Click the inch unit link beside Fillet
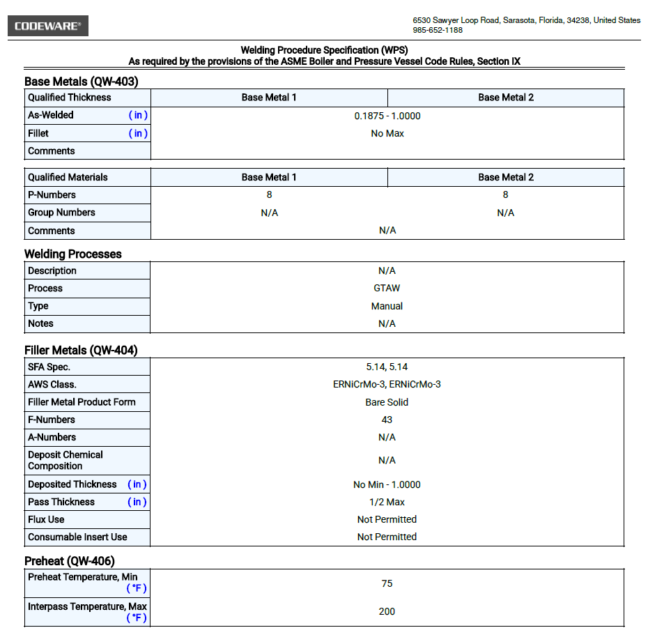648x644 pixels. (138, 133)
